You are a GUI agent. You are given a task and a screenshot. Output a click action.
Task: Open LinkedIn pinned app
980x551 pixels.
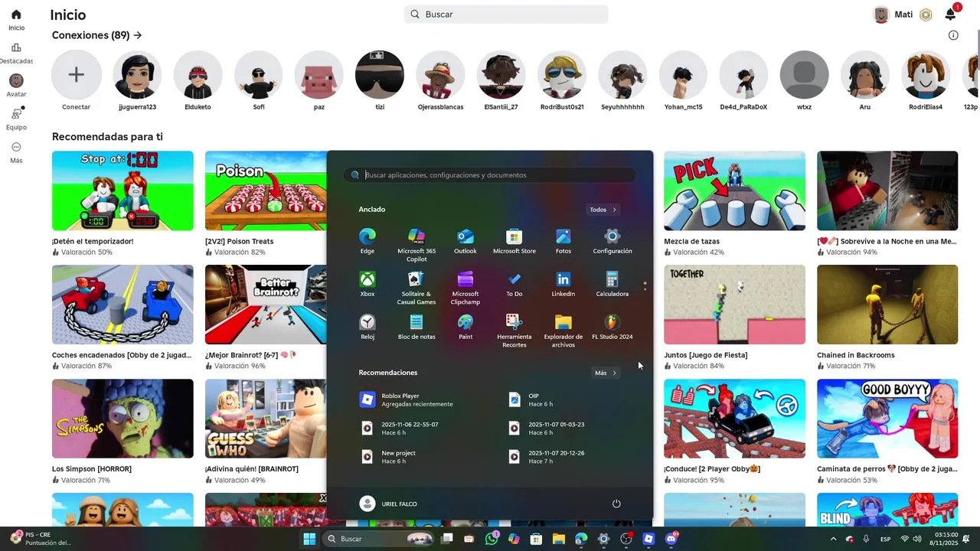(x=563, y=283)
